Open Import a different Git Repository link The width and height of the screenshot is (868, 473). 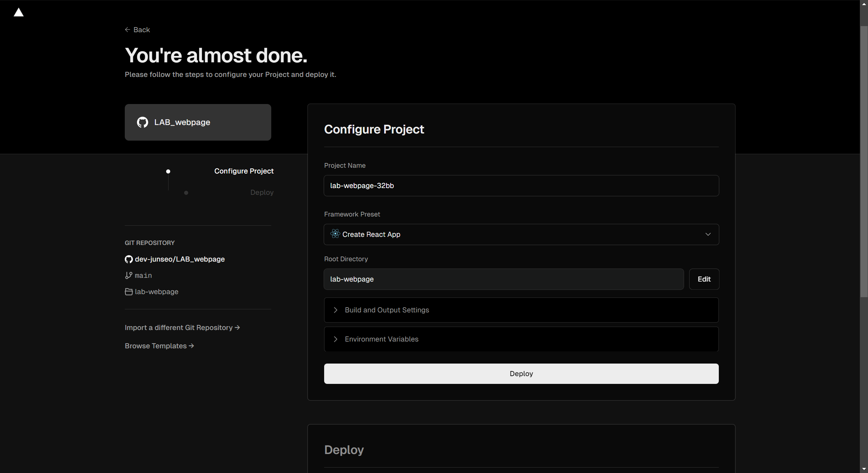click(x=182, y=328)
